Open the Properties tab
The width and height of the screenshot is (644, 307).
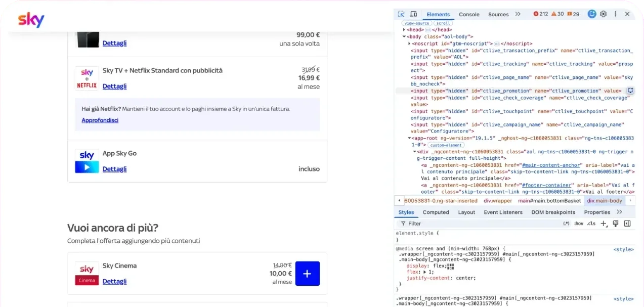597,212
